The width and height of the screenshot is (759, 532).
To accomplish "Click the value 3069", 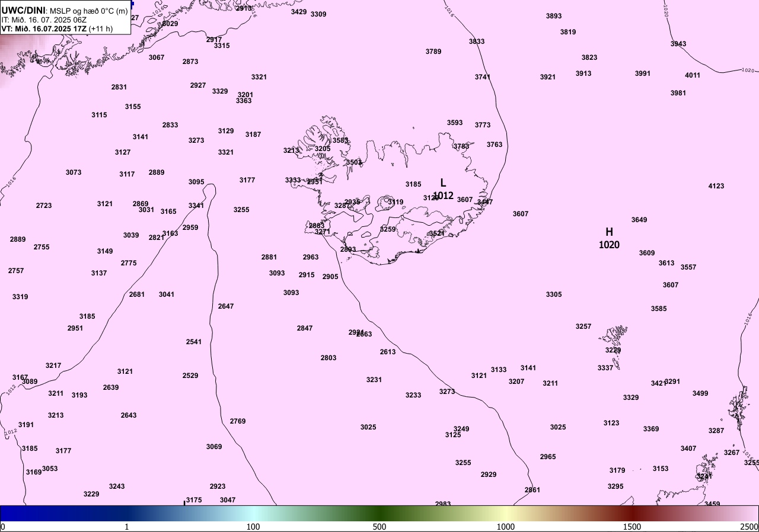I will (214, 447).
